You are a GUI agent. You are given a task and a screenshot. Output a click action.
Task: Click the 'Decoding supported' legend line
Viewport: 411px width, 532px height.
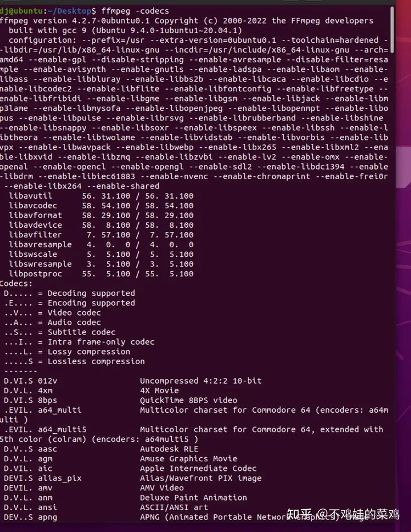click(x=70, y=293)
